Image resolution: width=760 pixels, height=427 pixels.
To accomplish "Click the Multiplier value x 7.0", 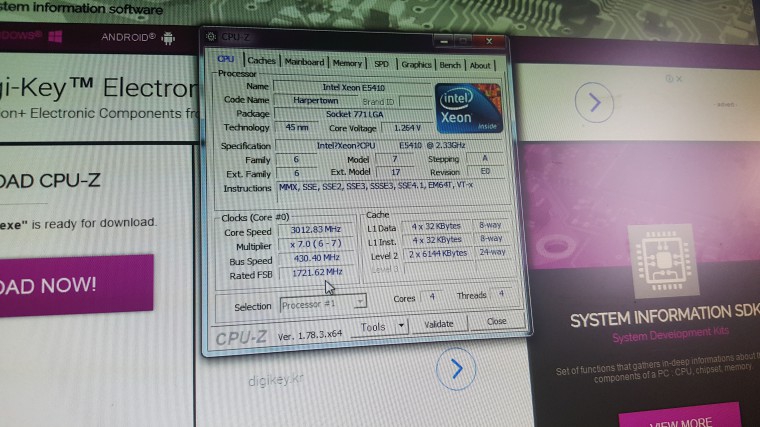I will [x=316, y=244].
